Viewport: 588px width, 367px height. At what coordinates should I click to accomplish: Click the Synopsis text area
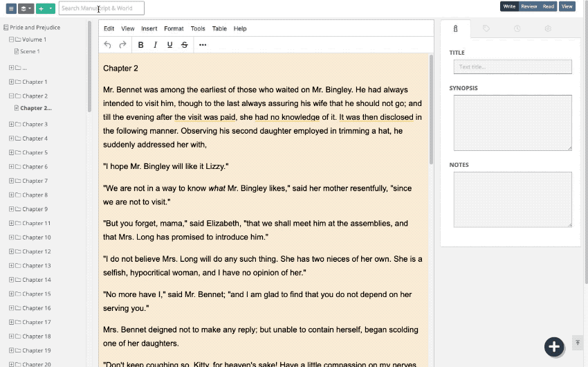[x=513, y=123]
